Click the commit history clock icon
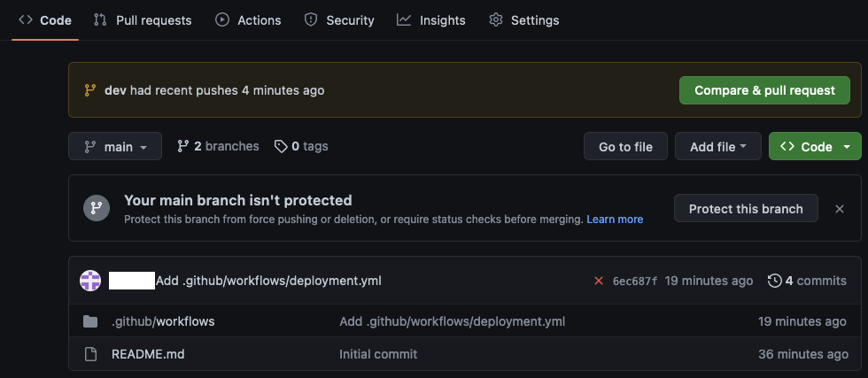The height and width of the screenshot is (378, 868). pyautogui.click(x=775, y=281)
